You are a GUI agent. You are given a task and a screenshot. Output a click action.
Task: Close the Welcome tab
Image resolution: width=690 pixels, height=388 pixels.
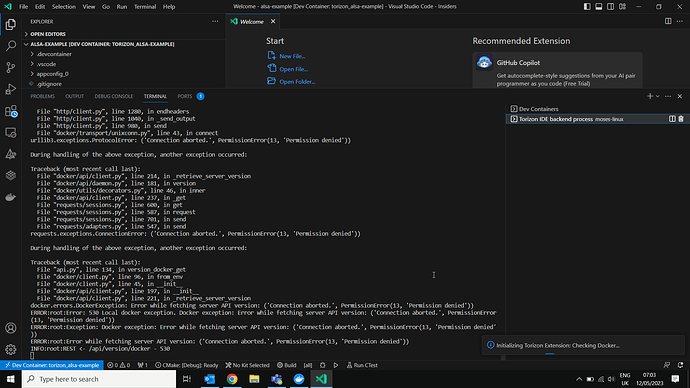[273, 21]
